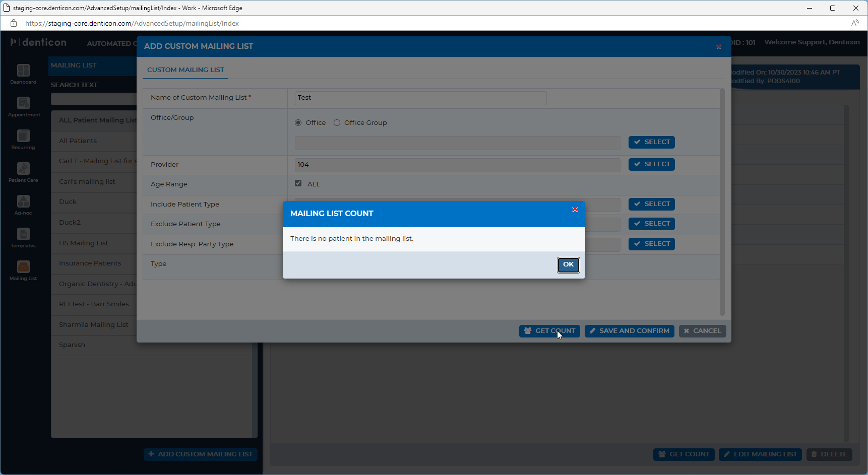Viewport: 868px width, 475px height.
Task: Click the Denticon logo in the header
Action: tap(38, 42)
